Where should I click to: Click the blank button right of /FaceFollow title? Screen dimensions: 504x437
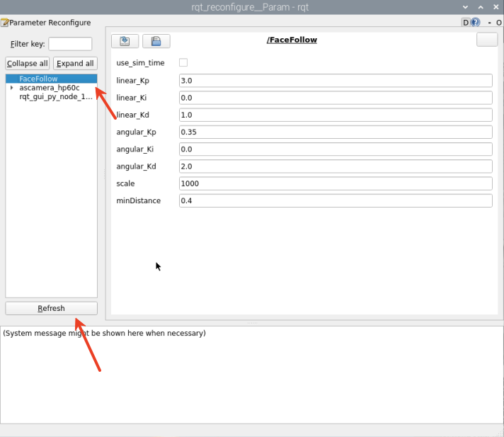click(x=487, y=40)
